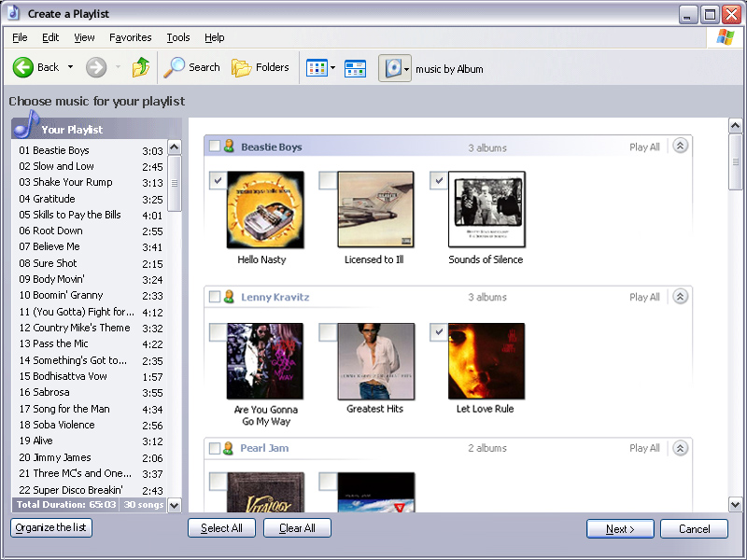Click the details layout icon
This screenshot has height=560, width=747.
click(x=355, y=68)
